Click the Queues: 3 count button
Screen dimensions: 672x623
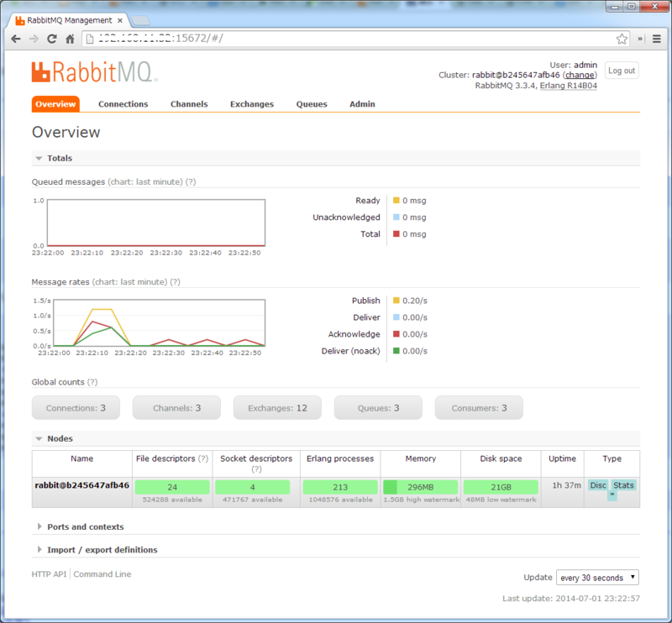[378, 408]
